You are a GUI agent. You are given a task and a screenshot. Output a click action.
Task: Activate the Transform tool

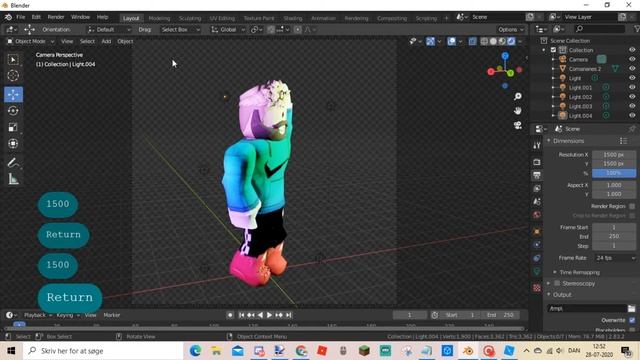point(13,143)
